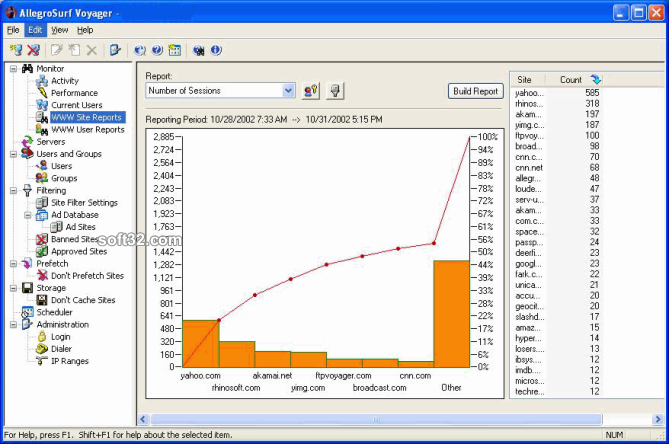Click the grayed new item page toolbar icon
Image resolution: width=669 pixels, height=444 pixels.
pyautogui.click(x=74, y=50)
